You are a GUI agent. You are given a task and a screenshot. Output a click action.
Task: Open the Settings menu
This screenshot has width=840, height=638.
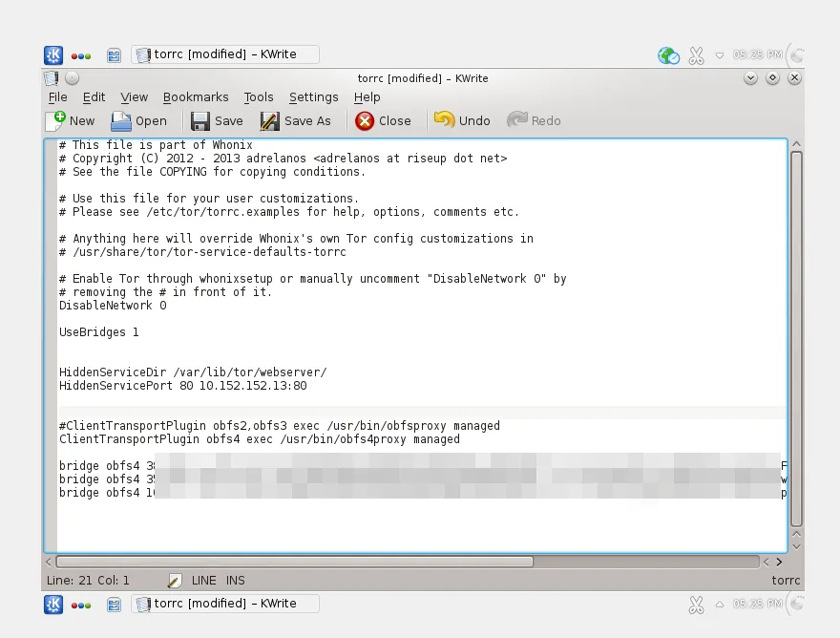pos(314,97)
